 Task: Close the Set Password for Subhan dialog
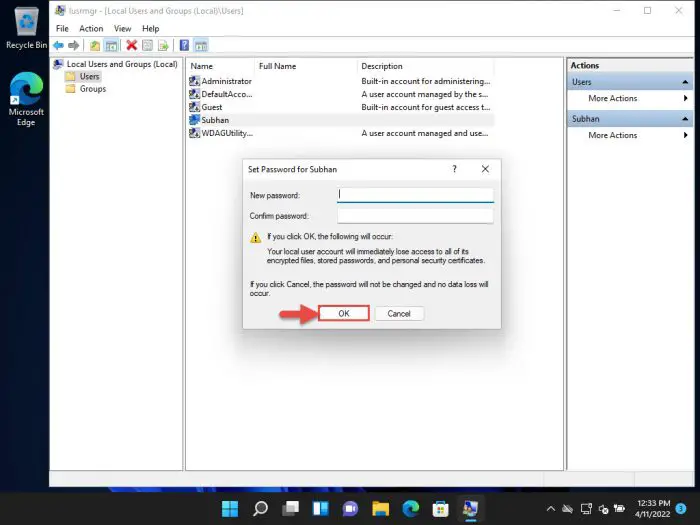(485, 169)
